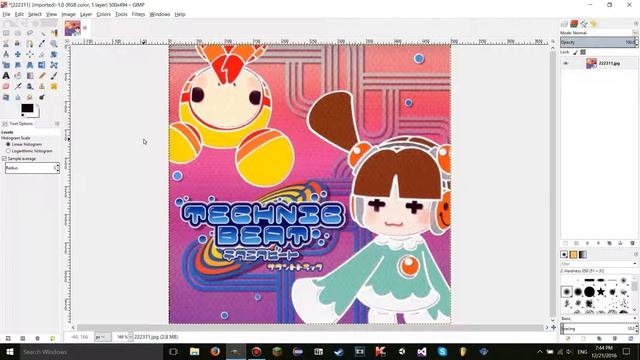Open the Windows menu

point(160,14)
